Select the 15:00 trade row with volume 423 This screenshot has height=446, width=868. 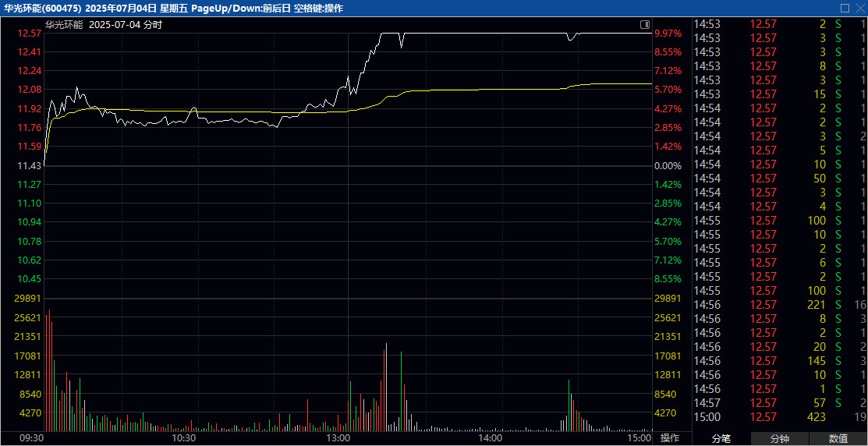pos(780,417)
